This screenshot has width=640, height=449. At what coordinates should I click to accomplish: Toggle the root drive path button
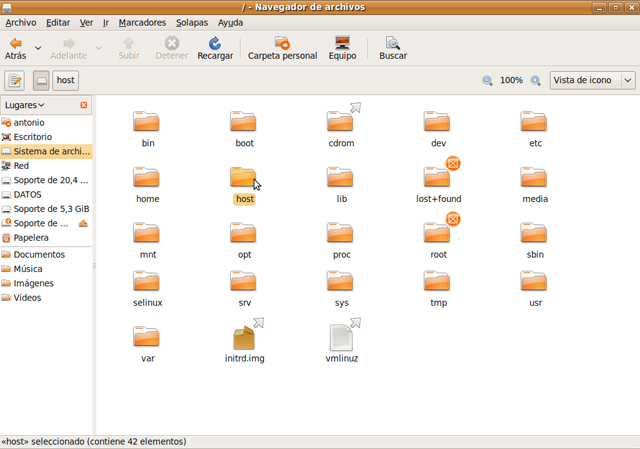point(41,81)
